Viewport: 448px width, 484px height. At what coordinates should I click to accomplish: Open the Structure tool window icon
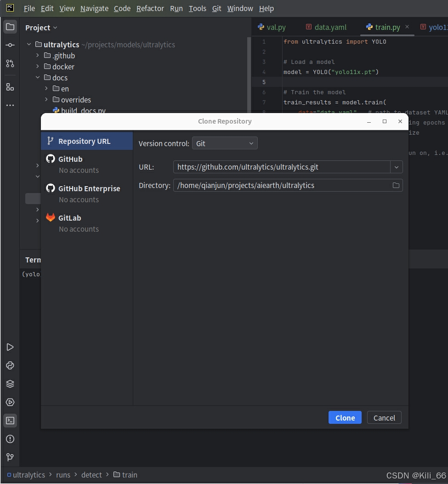[x=10, y=87]
